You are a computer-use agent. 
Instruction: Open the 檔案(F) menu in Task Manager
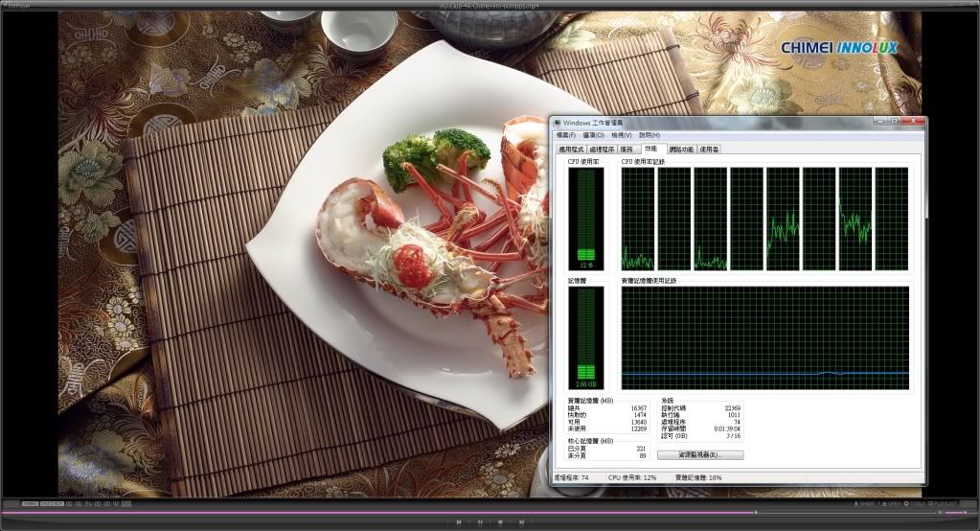click(x=565, y=135)
